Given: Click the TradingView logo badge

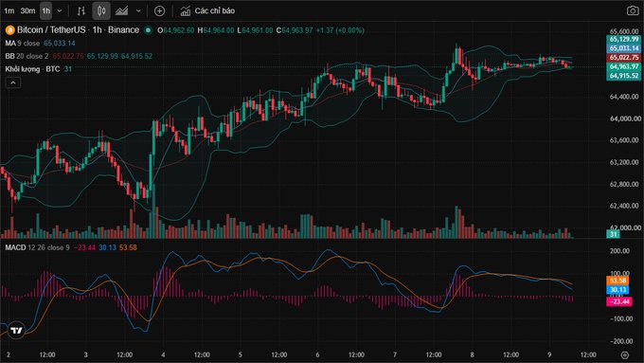Looking at the screenshot, I should pos(16,330).
